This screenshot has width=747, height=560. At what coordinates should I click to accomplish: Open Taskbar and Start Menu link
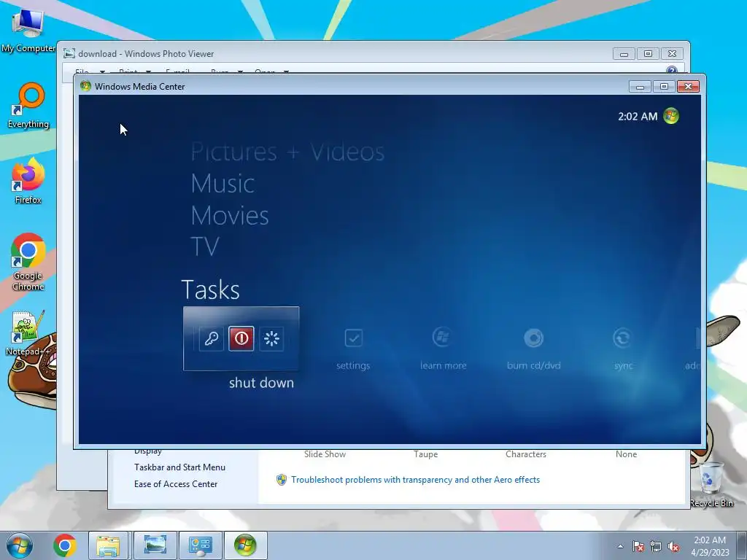pyautogui.click(x=179, y=467)
